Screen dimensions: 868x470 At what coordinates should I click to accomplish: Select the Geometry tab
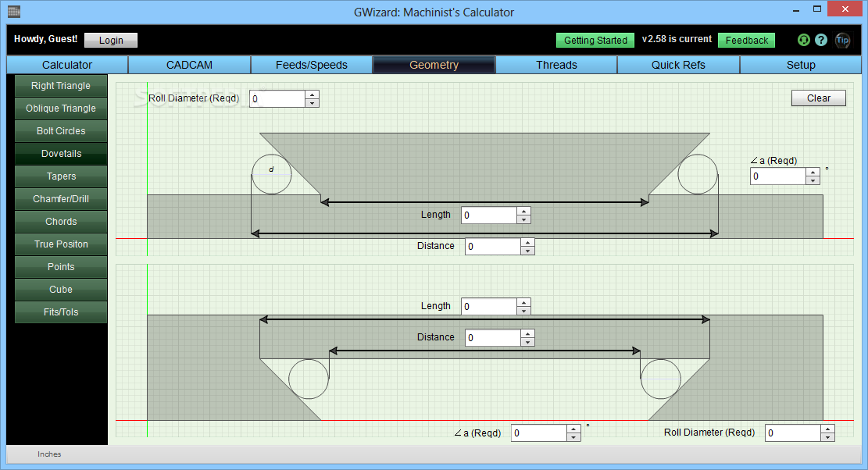(x=434, y=65)
